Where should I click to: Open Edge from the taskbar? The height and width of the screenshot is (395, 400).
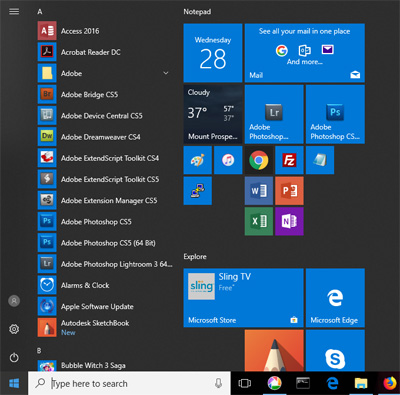coord(332,383)
